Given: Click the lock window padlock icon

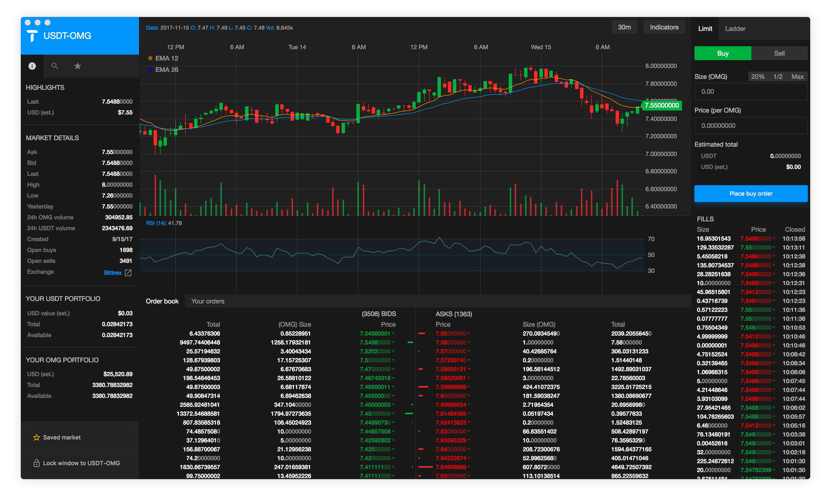Looking at the screenshot, I should 36,463.
